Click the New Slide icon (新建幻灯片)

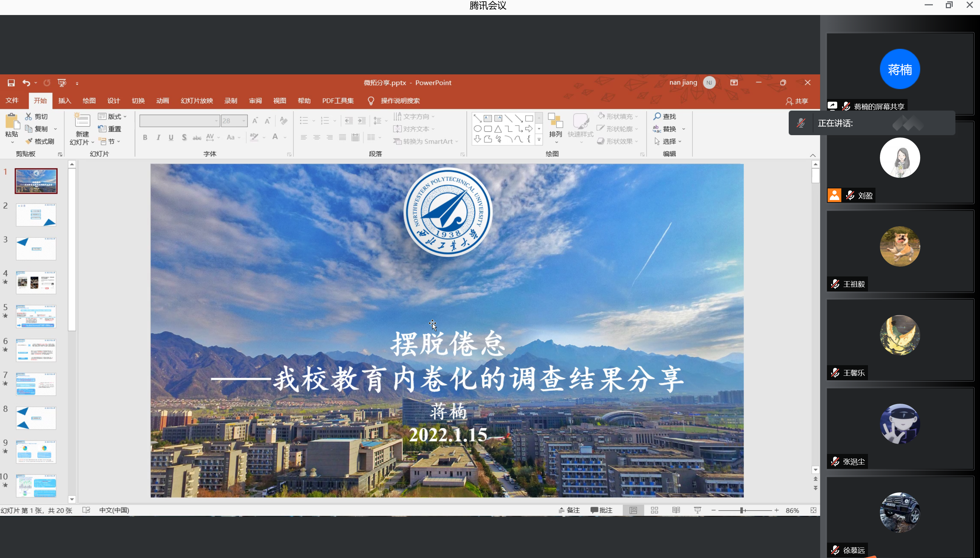pos(82,121)
